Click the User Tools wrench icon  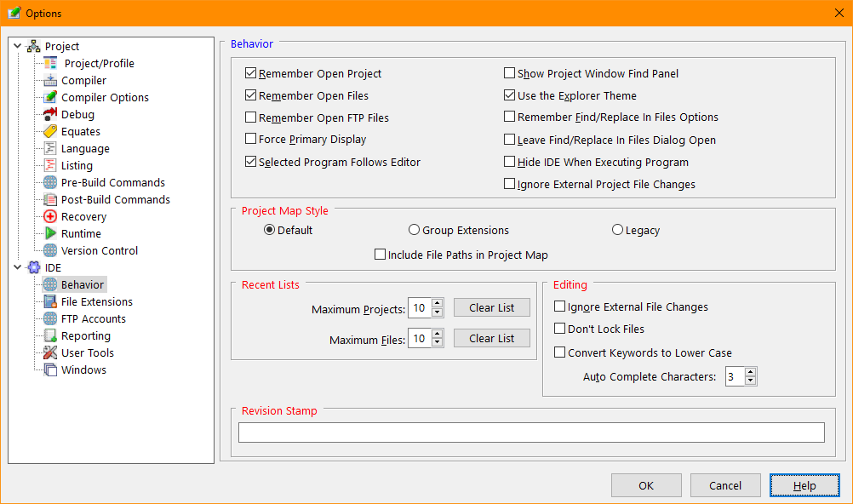(50, 353)
